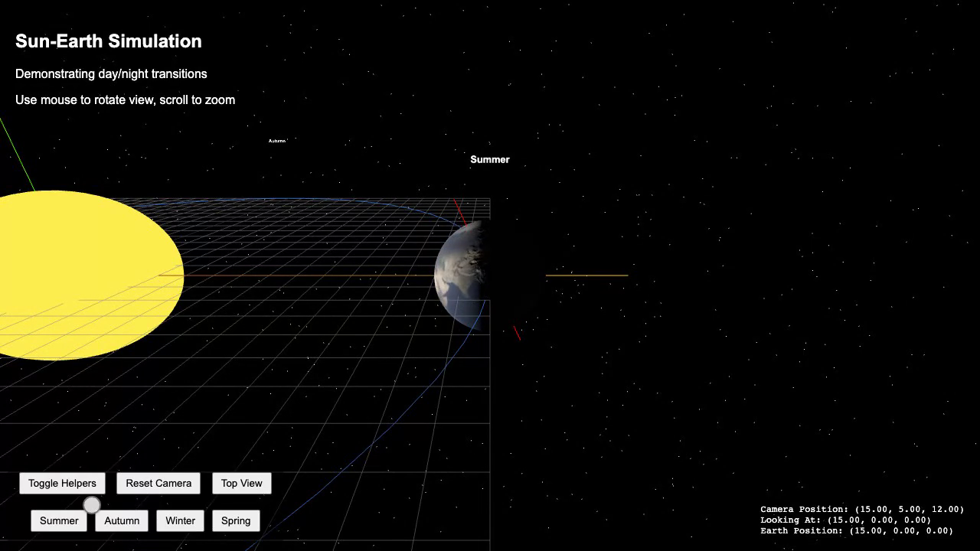Jump to the Summer season

tap(59, 520)
